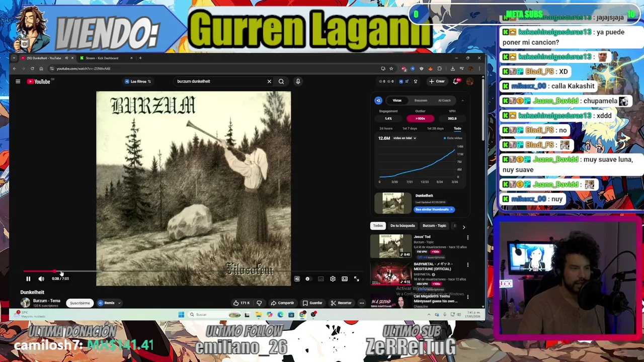
Task: Select the AI Coach tab in the vidIQ panel
Action: click(x=444, y=101)
